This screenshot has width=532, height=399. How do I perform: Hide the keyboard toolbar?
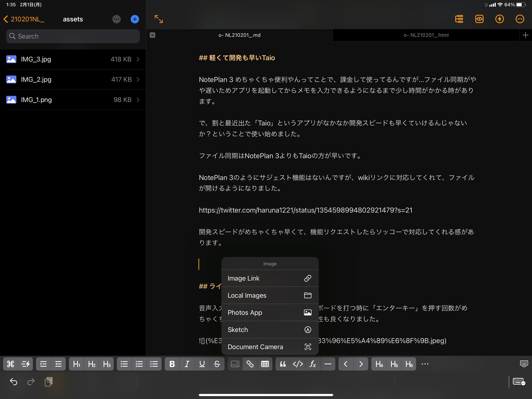[524, 364]
